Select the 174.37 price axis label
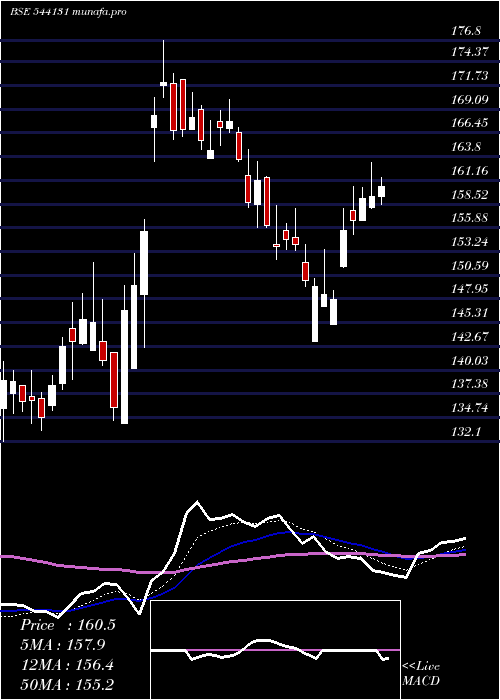 point(469,52)
